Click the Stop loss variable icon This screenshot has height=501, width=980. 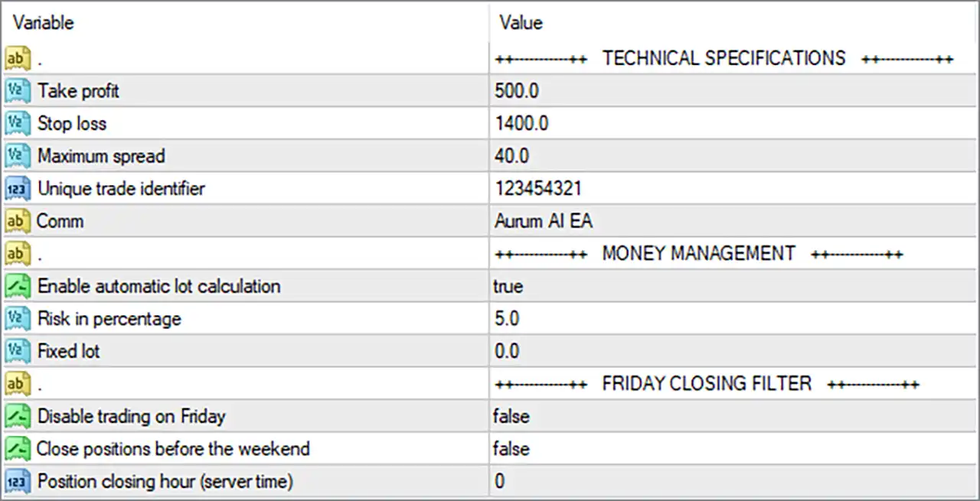(18, 123)
